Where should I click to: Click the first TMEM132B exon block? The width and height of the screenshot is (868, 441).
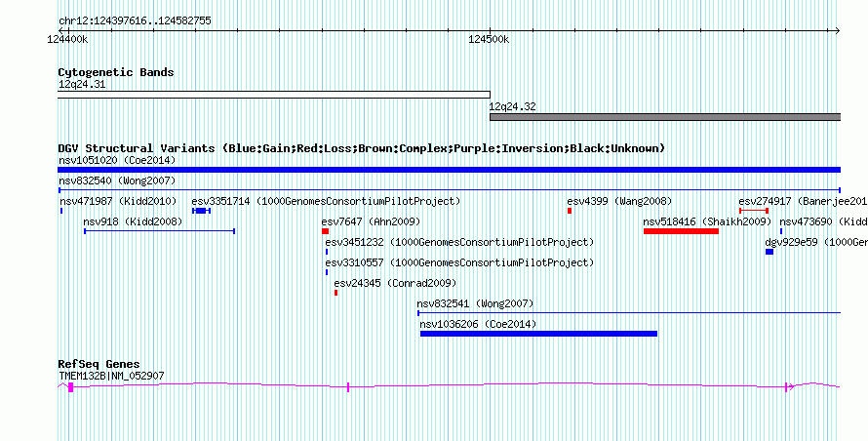pyautogui.click(x=71, y=387)
